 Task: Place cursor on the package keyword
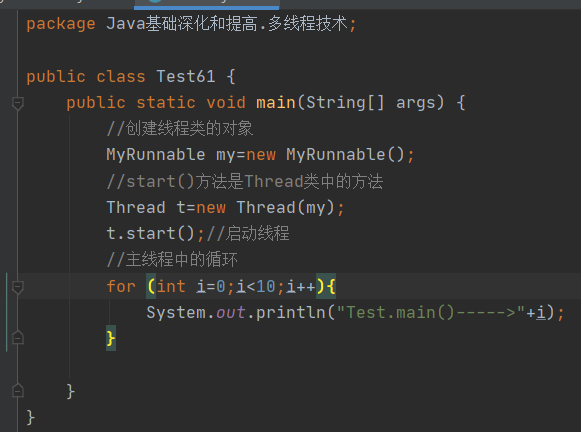pos(61,24)
